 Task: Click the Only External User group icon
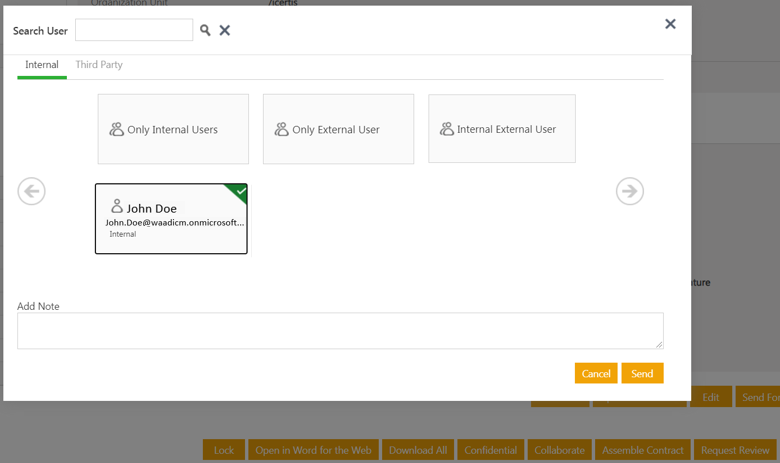(282, 129)
